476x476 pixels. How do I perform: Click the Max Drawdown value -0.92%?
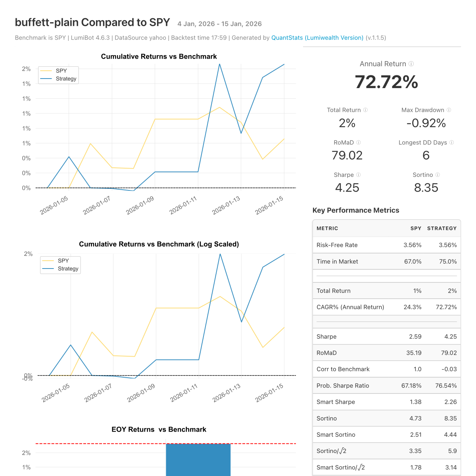[426, 123]
